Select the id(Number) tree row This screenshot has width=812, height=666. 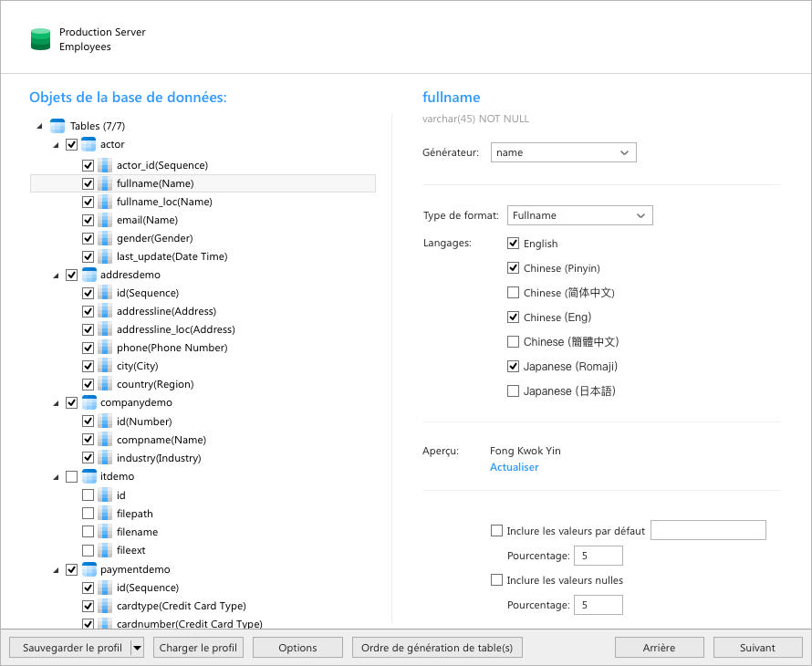(203, 421)
